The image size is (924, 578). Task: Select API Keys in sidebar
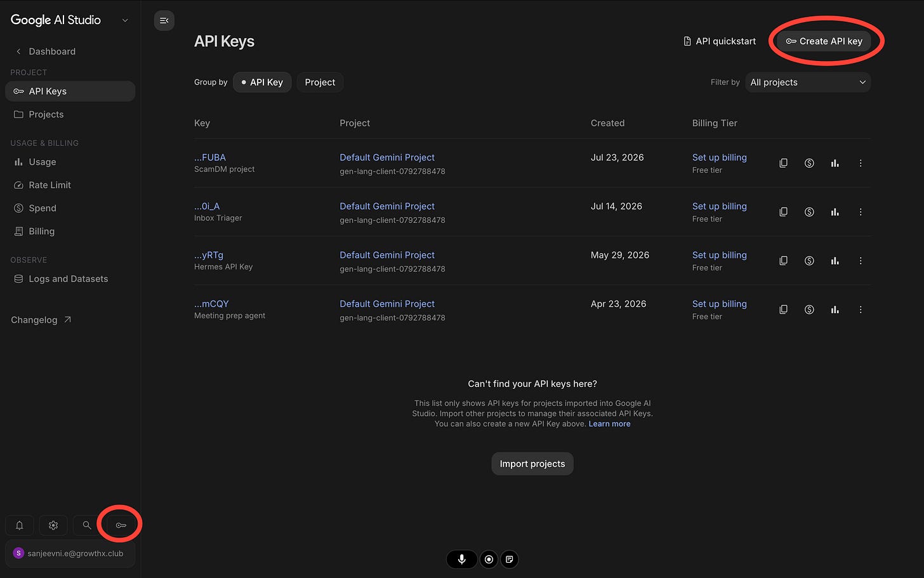[x=70, y=91]
